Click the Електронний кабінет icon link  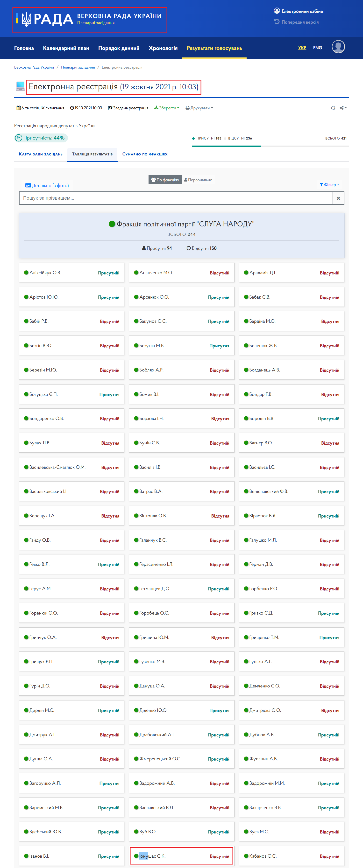(x=277, y=11)
